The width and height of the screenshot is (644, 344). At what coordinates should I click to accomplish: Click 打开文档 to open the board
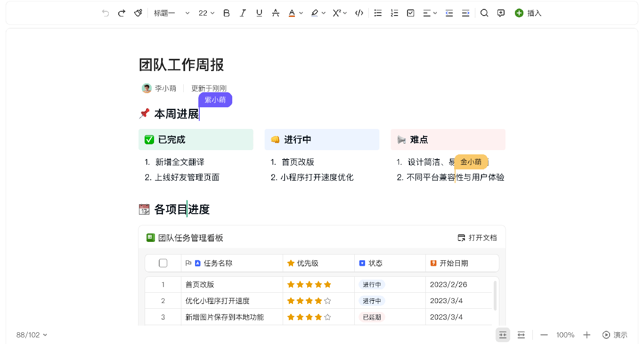(477, 238)
